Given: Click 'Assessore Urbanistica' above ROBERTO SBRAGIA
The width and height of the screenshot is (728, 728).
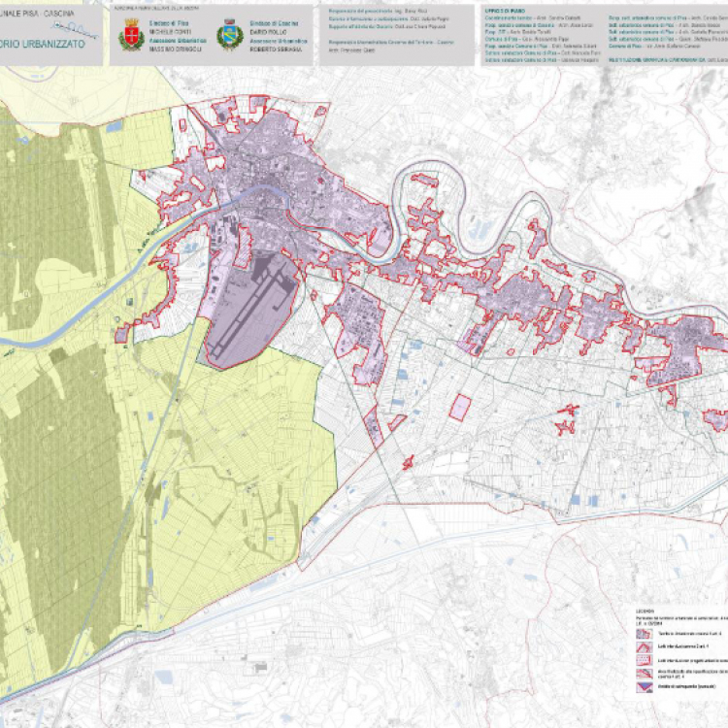Looking at the screenshot, I should (x=279, y=41).
